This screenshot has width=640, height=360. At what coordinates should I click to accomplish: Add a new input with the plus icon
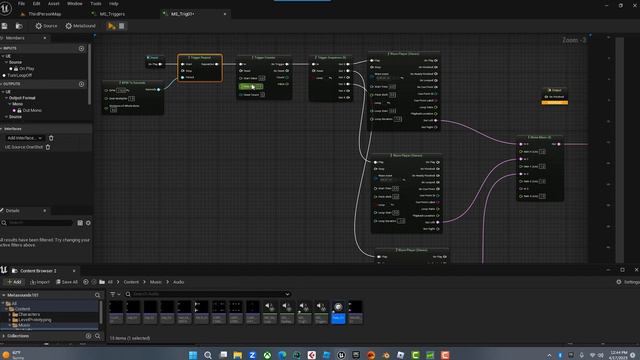click(x=81, y=49)
